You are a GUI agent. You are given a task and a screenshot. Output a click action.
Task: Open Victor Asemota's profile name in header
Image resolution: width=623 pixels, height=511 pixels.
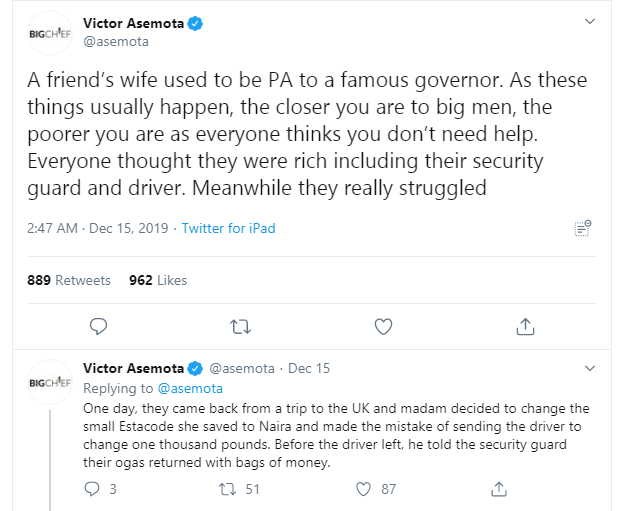click(135, 20)
